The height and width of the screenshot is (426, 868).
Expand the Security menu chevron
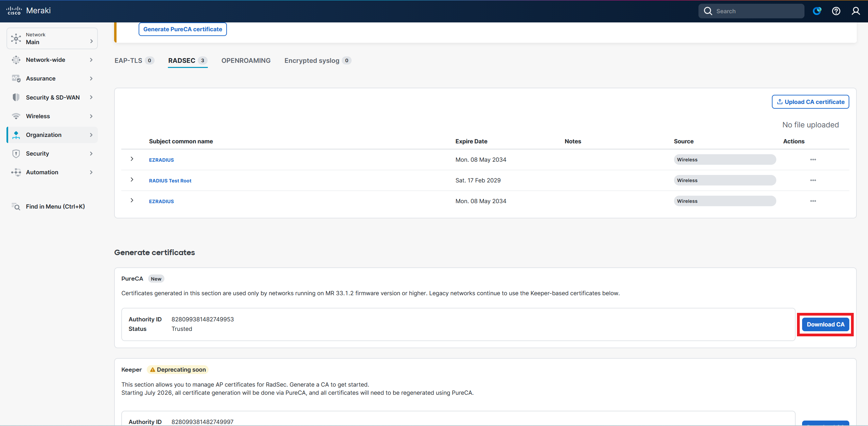[91, 154]
